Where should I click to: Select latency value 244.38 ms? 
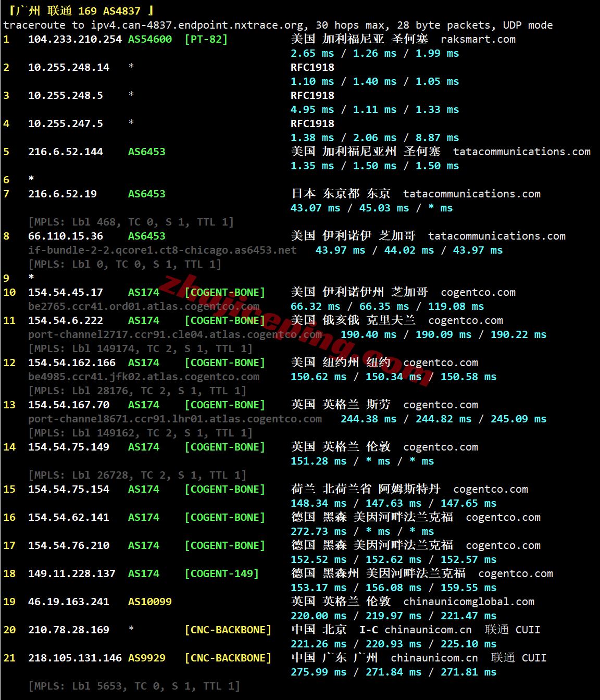[369, 419]
